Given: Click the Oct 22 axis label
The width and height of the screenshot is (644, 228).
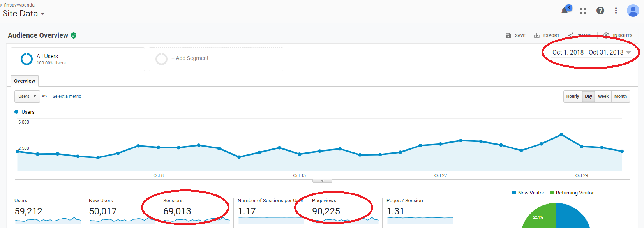Looking at the screenshot, I should (x=441, y=175).
